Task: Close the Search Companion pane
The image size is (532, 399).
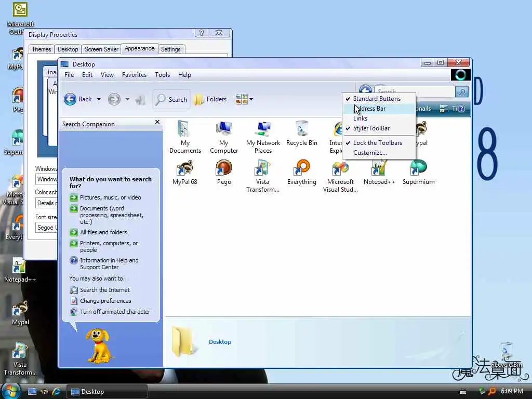Action: [157, 122]
